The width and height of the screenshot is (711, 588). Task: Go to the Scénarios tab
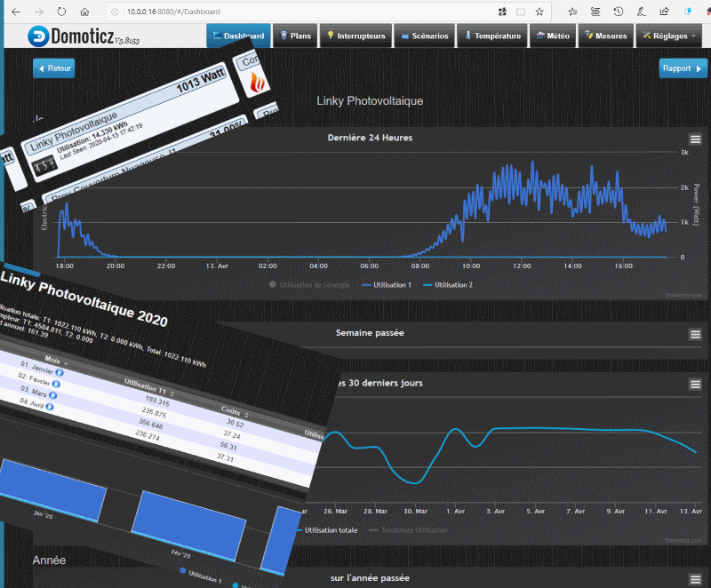coord(425,36)
